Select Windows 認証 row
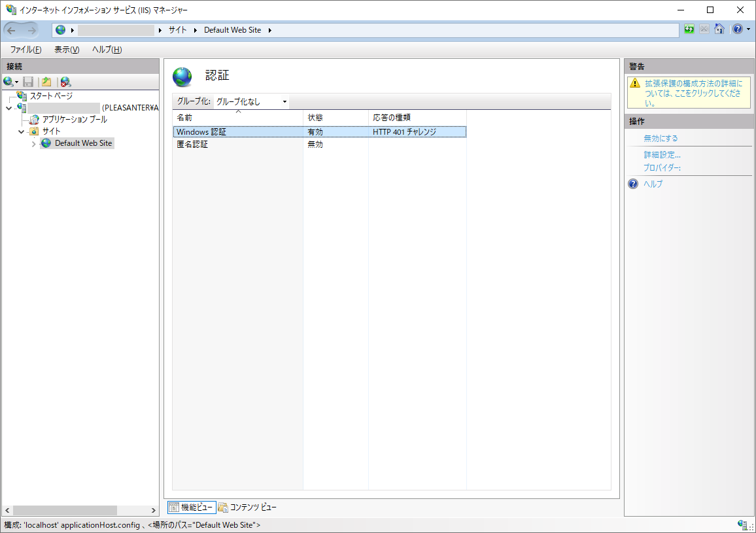This screenshot has width=756, height=533. click(320, 131)
